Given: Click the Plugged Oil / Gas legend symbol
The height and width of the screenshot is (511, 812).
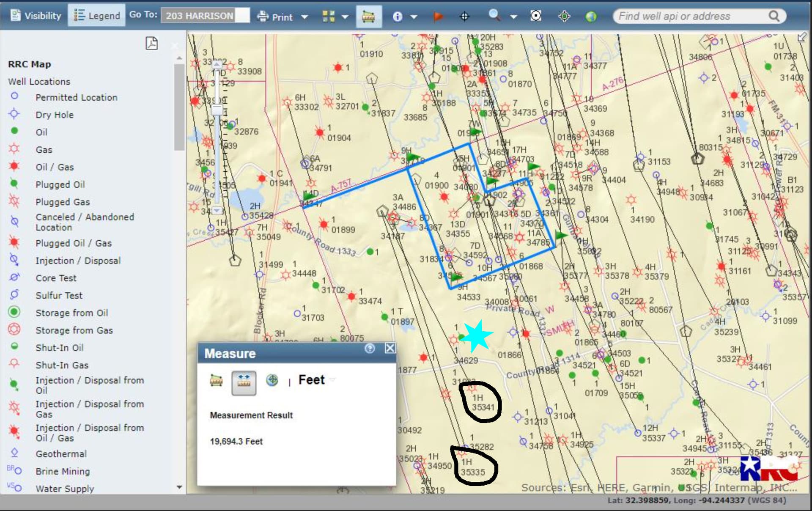Looking at the screenshot, I should (x=14, y=242).
